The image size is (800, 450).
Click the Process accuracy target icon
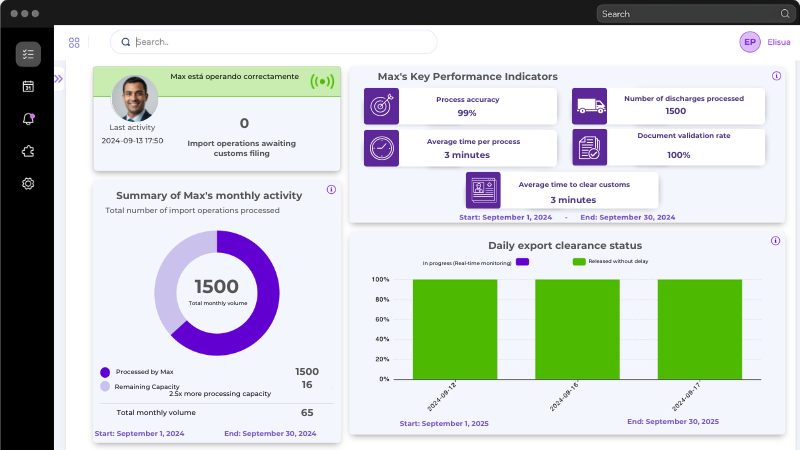click(x=381, y=106)
